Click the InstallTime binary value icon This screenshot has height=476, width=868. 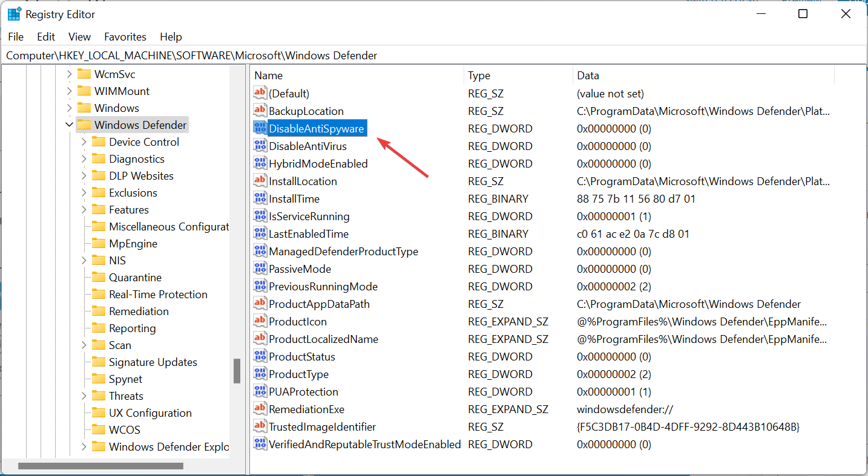pos(260,198)
